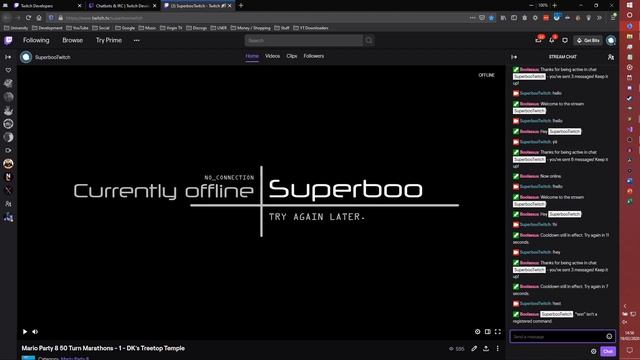Open the chat users list icon
Viewport: 640px width, 360px height.
pos(611,57)
